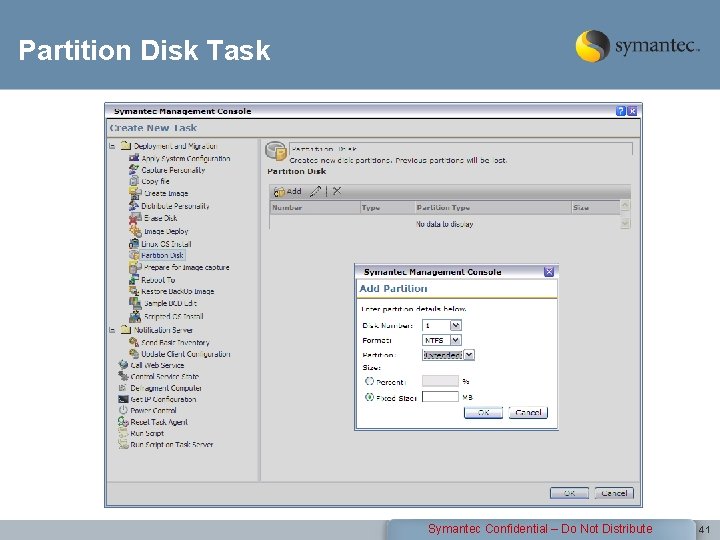Image resolution: width=720 pixels, height=540 pixels.
Task: Confirm Add Partition dialog with OK
Action: [483, 412]
